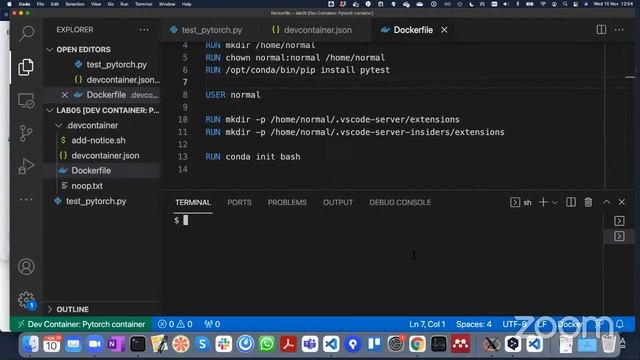
Task: Click the forwarded ports indicator showing 0
Action: pyautogui.click(x=212, y=324)
